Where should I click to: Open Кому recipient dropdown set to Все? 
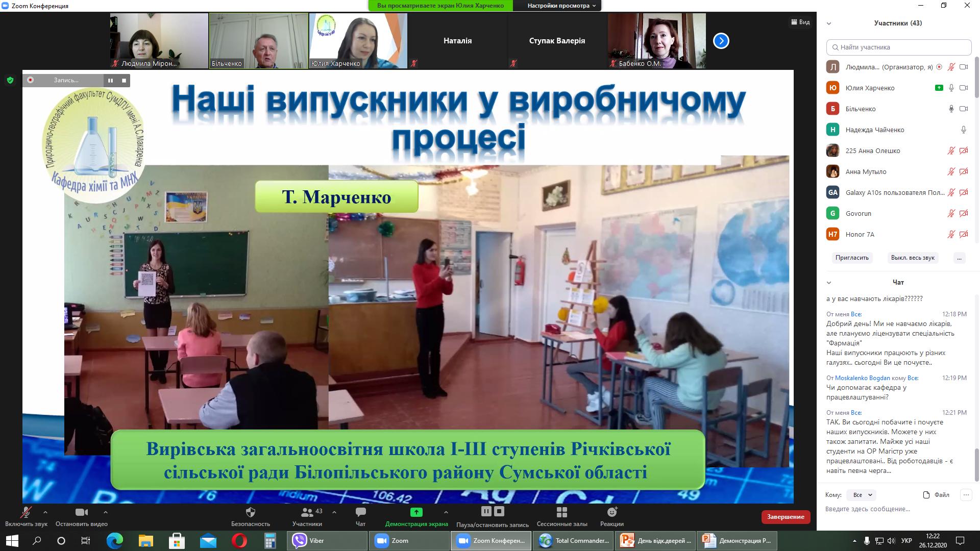coord(861,495)
